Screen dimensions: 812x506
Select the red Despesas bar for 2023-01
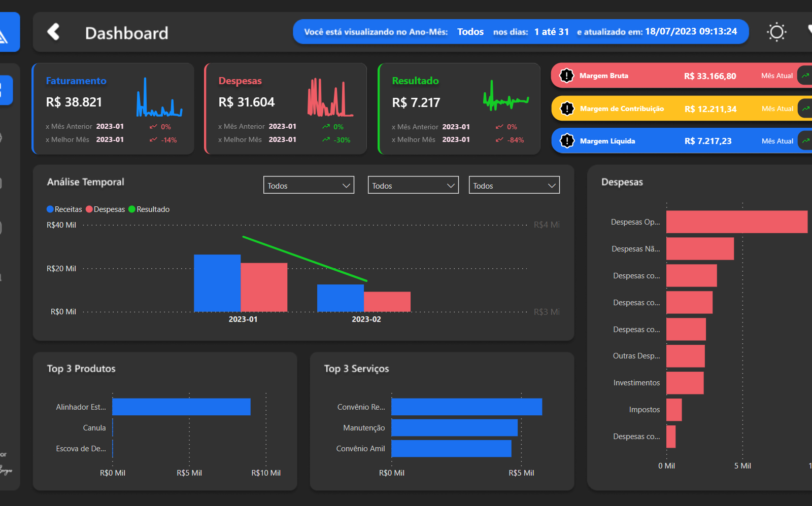point(264,287)
